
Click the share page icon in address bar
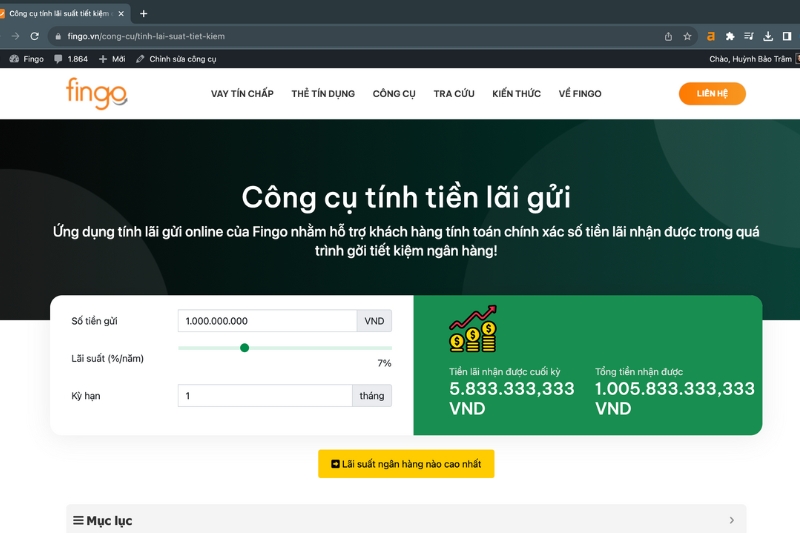coord(668,36)
